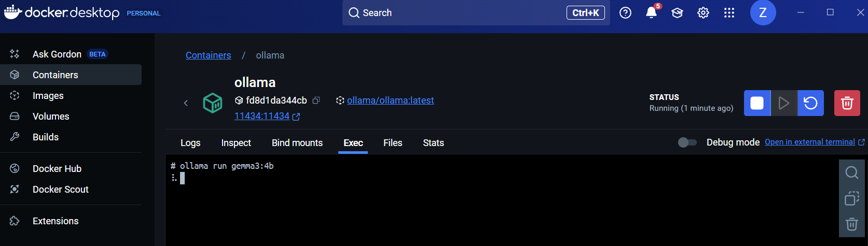Copy container ID fd8d1da344cb

tap(316, 100)
